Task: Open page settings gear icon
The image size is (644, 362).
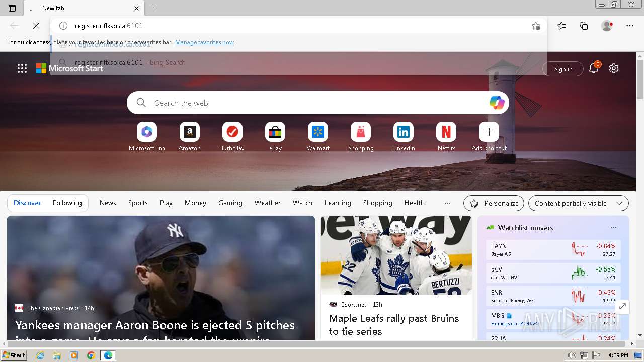Action: 614,69
